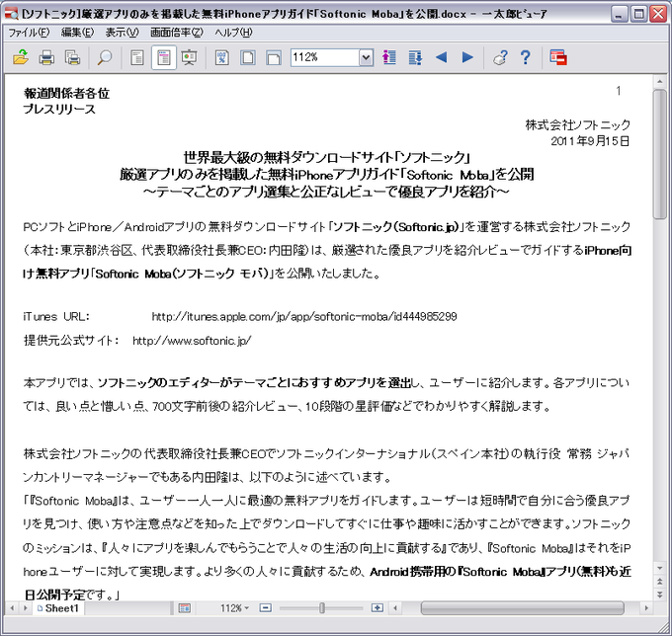
Task: Start presentation screen mode icon
Action: (x=190, y=57)
